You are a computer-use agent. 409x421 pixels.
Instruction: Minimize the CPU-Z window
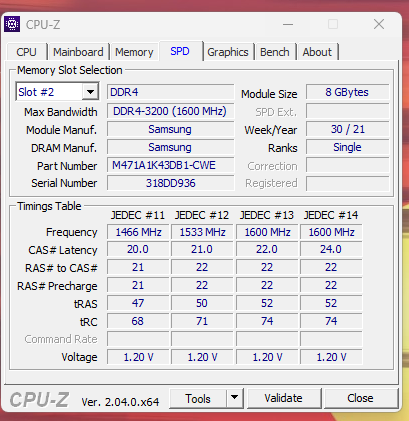288,24
